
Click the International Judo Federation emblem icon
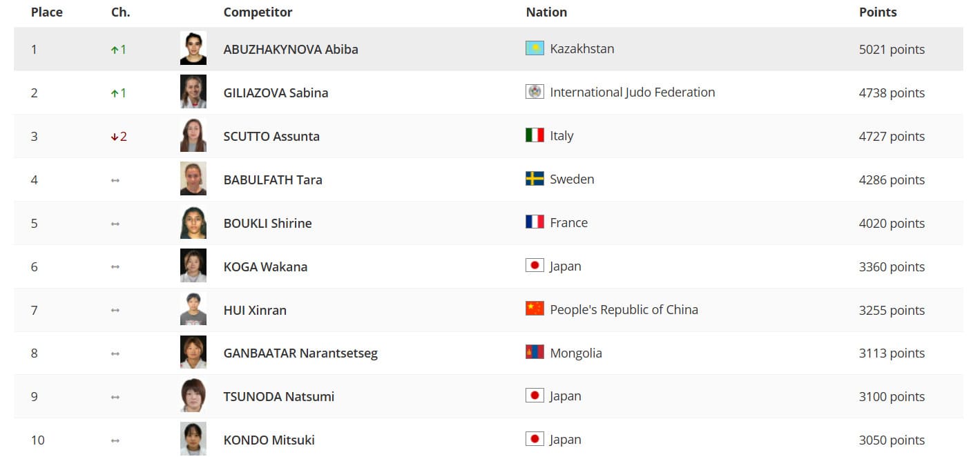(x=535, y=92)
